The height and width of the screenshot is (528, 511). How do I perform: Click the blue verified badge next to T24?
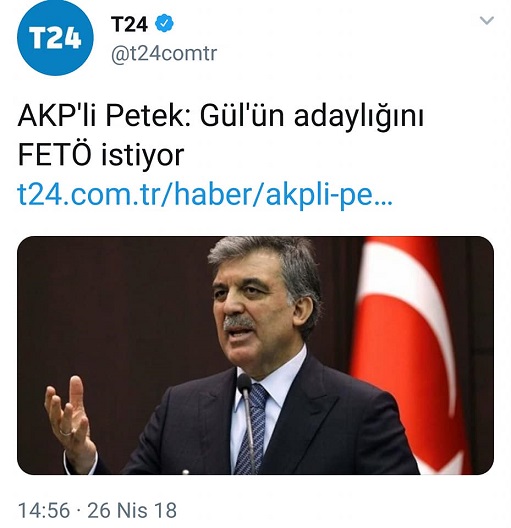164,24
